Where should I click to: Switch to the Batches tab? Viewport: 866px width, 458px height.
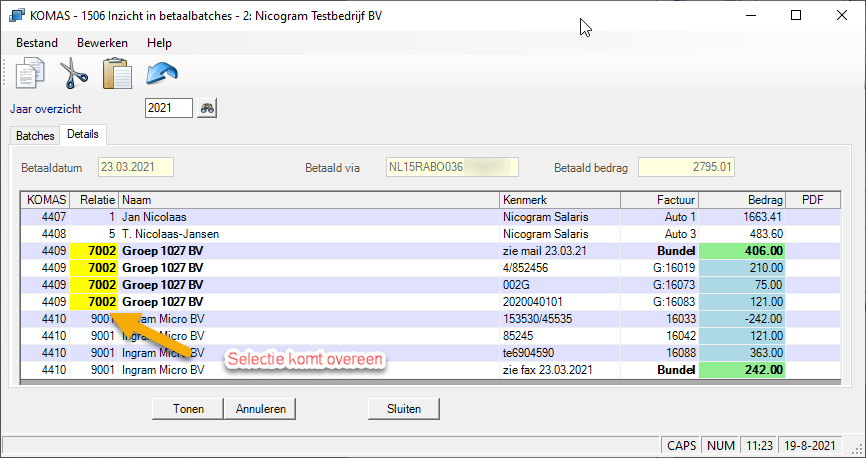point(35,136)
